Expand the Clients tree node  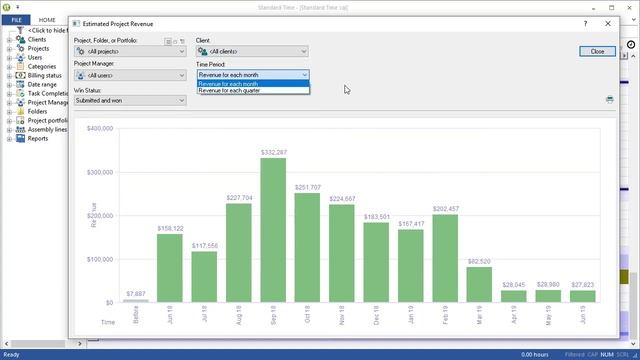[x=9, y=40]
